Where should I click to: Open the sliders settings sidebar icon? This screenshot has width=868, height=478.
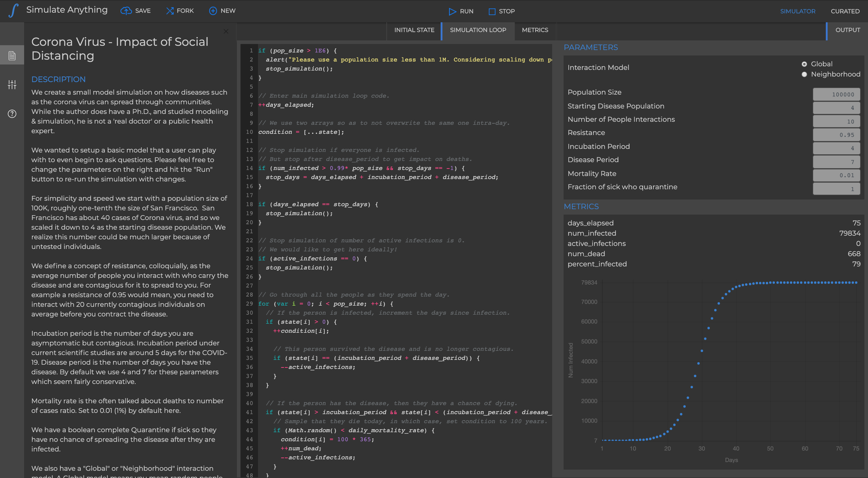12,85
